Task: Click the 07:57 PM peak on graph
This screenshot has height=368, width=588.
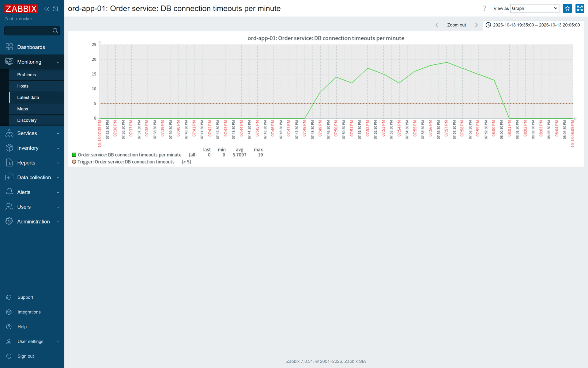Action: 447,63
